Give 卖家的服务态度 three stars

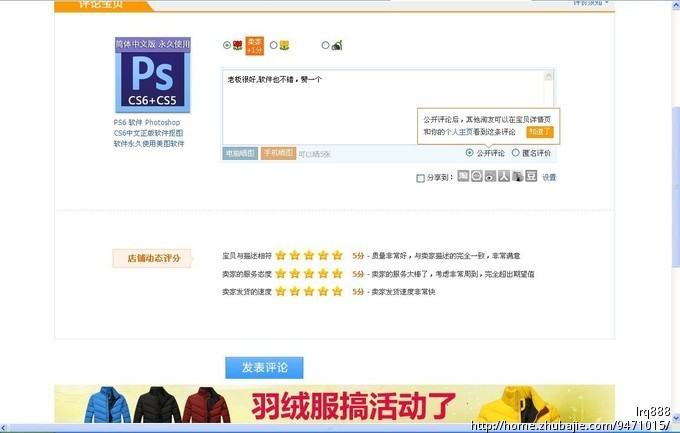309,273
